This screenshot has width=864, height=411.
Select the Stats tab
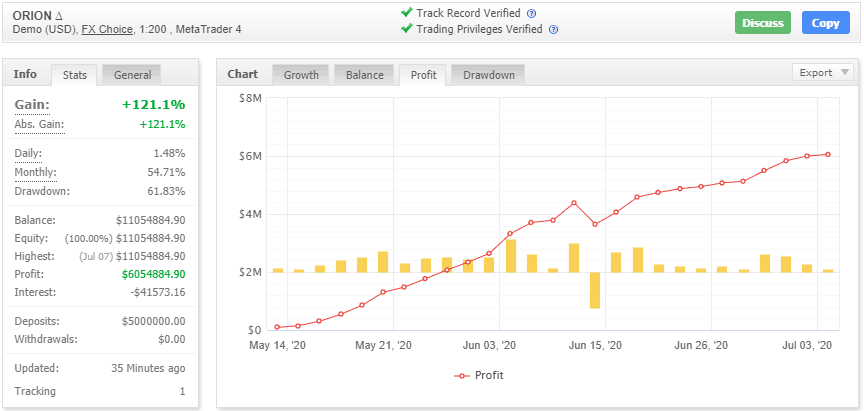pyautogui.click(x=75, y=75)
